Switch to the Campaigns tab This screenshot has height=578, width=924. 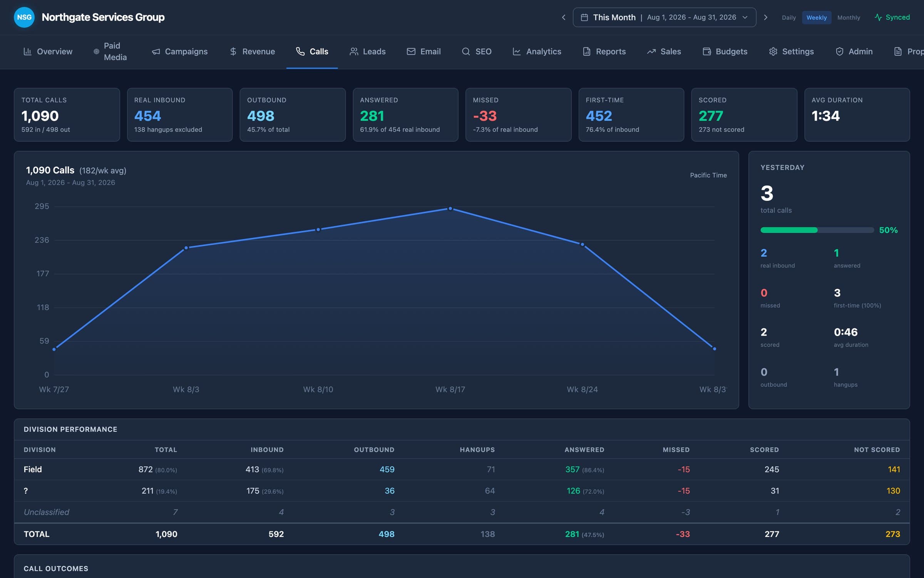pyautogui.click(x=179, y=51)
